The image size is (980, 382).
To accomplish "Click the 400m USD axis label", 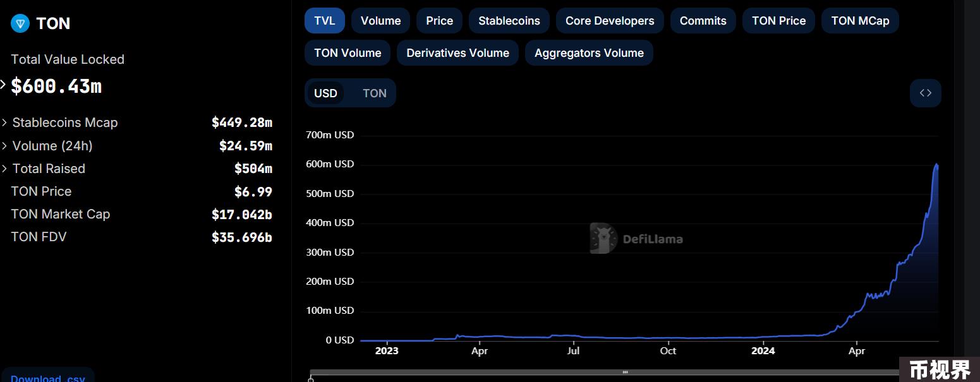I will point(330,223).
